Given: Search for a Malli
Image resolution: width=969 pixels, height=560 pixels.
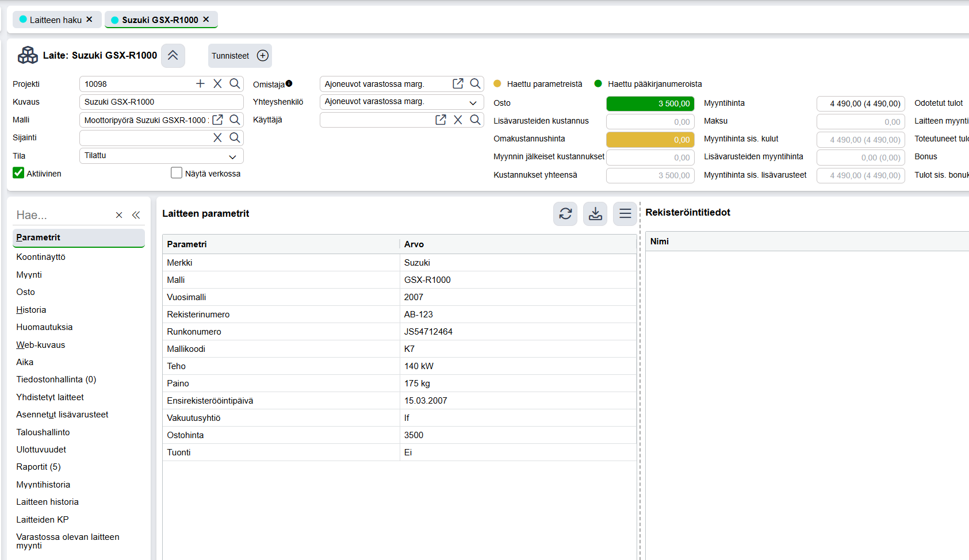Looking at the screenshot, I should (x=235, y=120).
